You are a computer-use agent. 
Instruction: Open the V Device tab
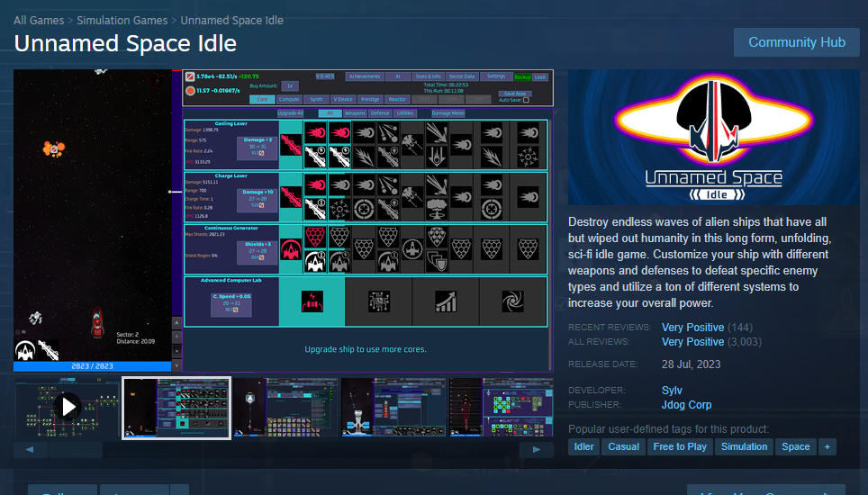(343, 100)
